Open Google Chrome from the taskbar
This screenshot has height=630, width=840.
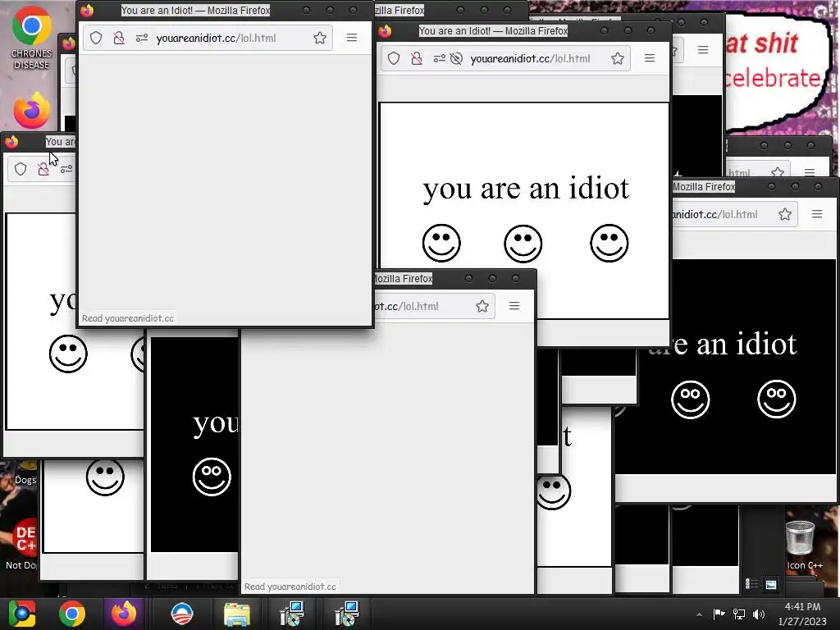pos(72,614)
